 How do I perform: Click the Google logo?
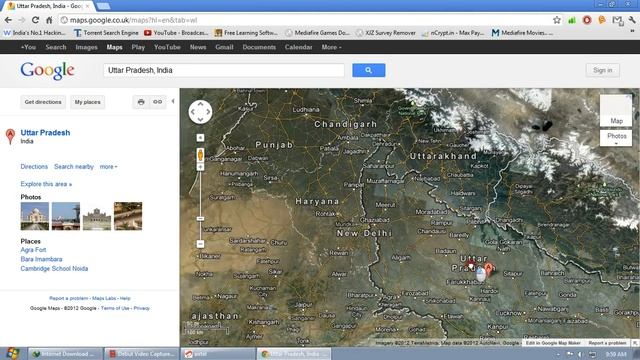47,71
